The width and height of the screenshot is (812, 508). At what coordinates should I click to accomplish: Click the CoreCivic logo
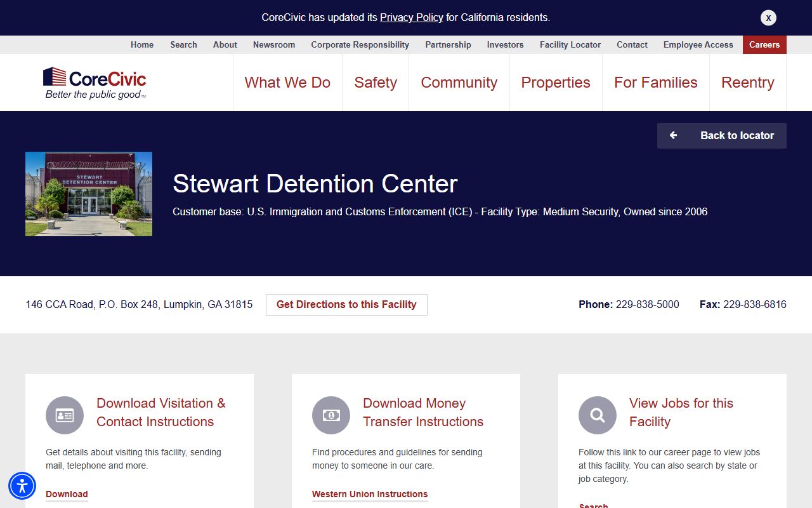pyautogui.click(x=95, y=83)
